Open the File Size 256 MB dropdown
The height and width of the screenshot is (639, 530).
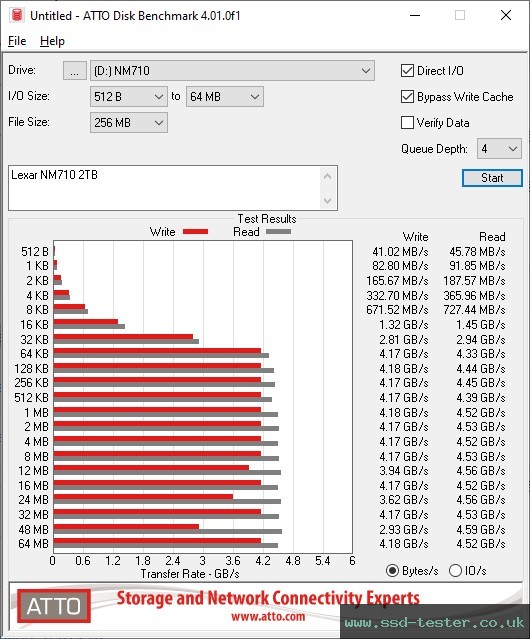click(129, 123)
